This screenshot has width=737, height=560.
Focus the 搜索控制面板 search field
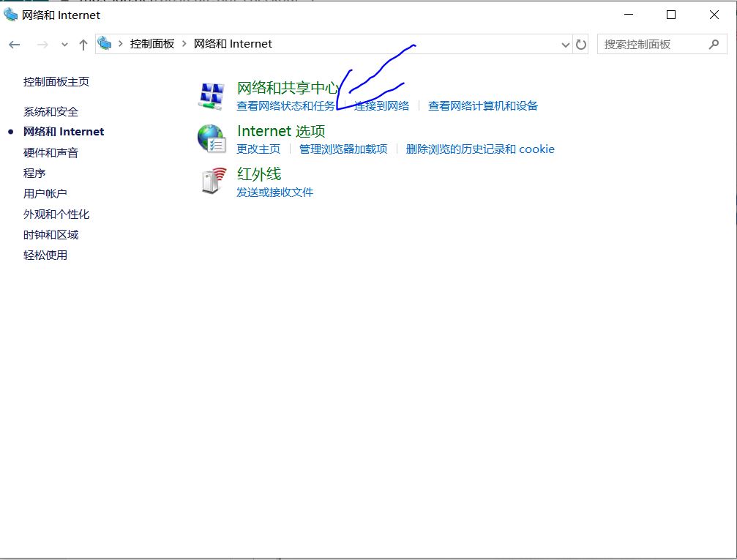coord(662,44)
